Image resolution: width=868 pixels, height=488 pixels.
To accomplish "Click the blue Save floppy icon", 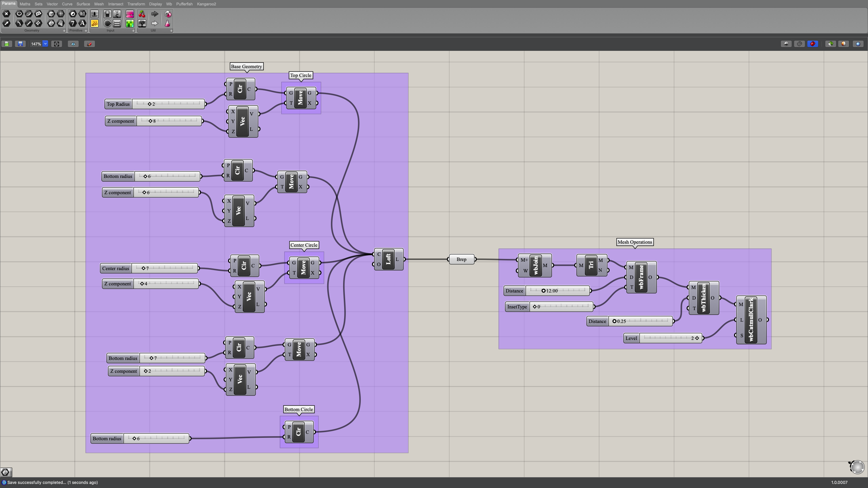I will click(20, 44).
